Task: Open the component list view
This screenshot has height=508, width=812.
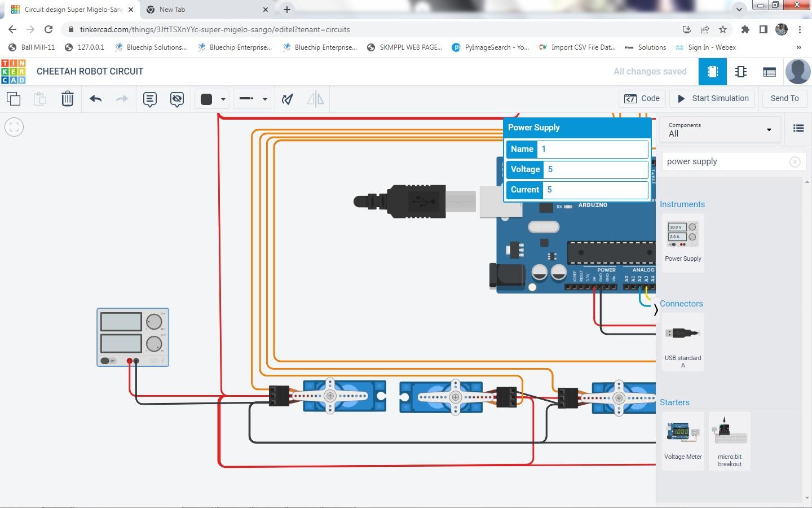Action: click(x=769, y=72)
